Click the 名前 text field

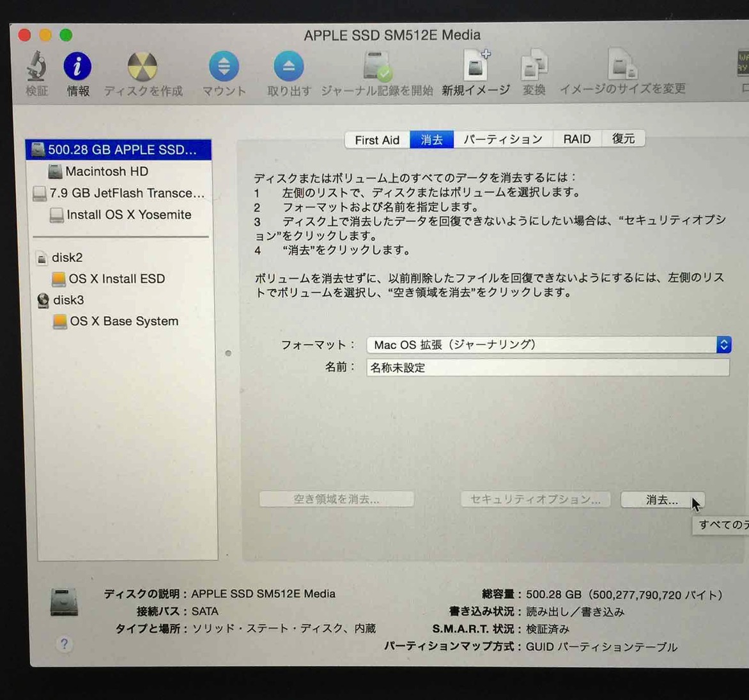(x=548, y=368)
